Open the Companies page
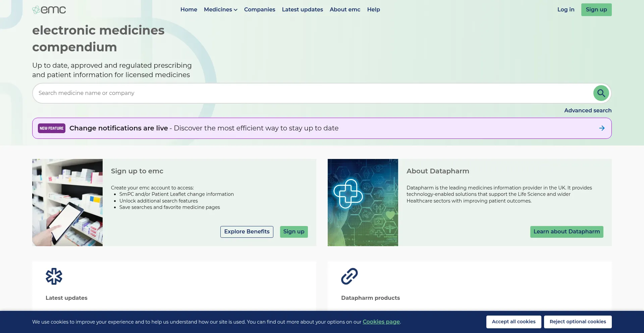This screenshot has width=644, height=333. click(x=260, y=10)
